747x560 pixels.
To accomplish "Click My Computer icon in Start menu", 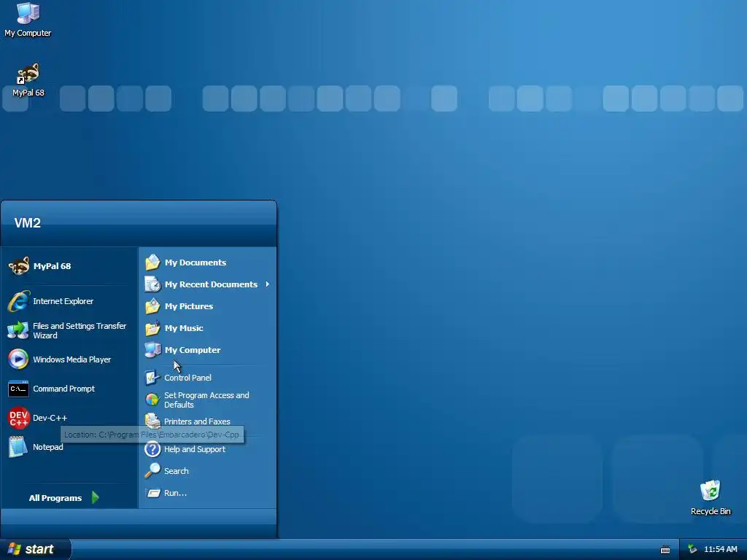I will tap(152, 350).
